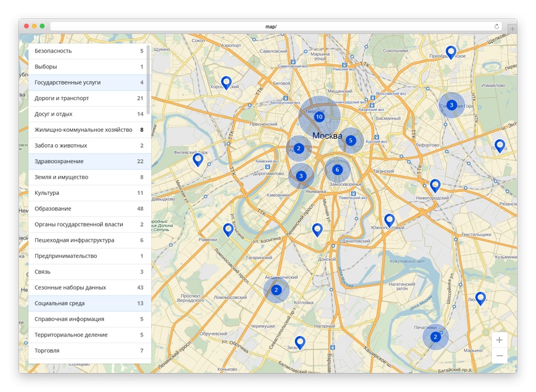Viewport: 536px width, 392px height.
Task: Select the blue pin near Нижегородский
Action: [435, 186]
